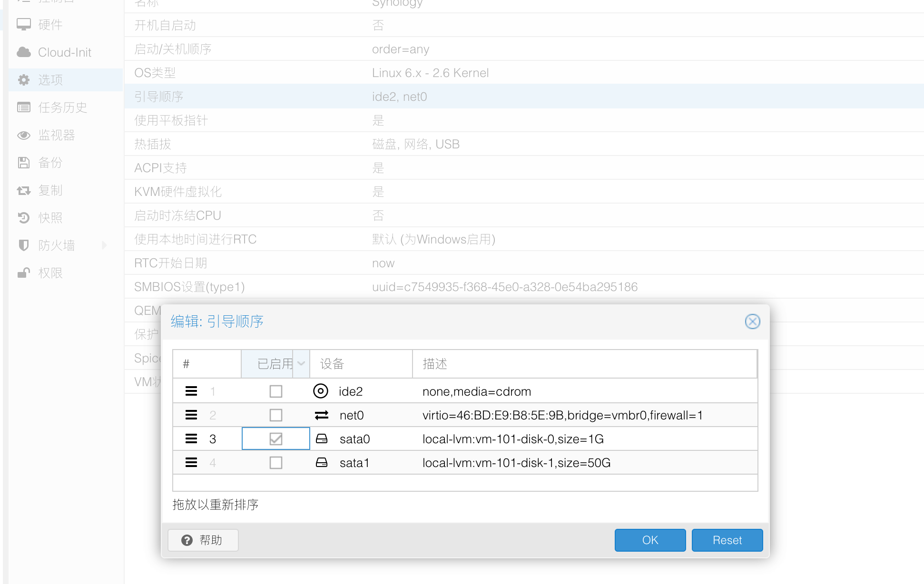Click the monitor icon beside 硬件
The height and width of the screenshot is (584, 924).
(24, 25)
